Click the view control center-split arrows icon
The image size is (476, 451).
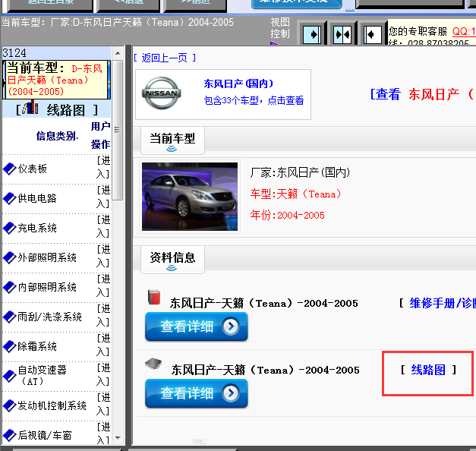coord(342,35)
